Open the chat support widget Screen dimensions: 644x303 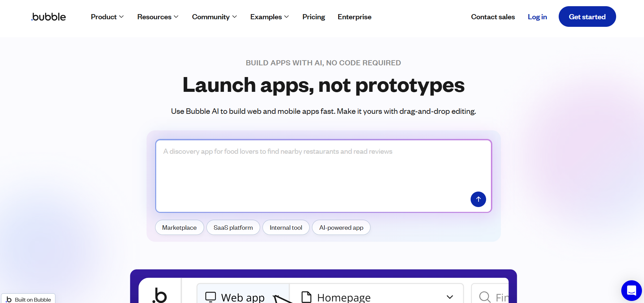(631, 291)
